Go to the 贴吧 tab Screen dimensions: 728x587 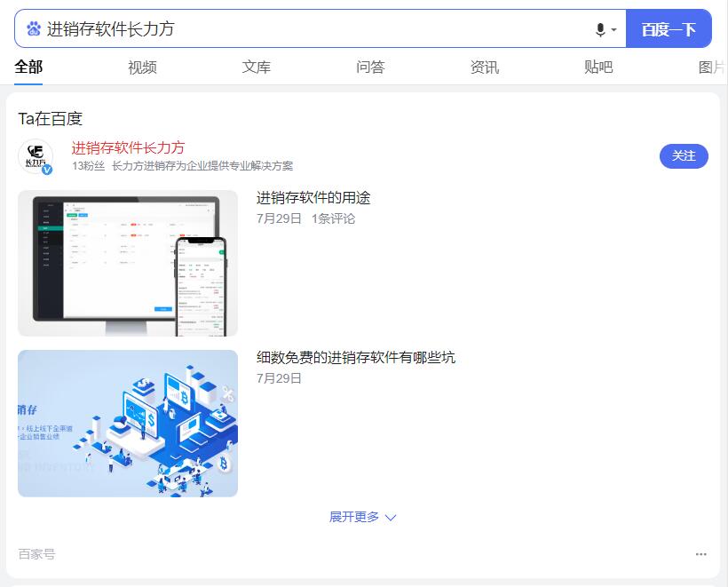click(598, 67)
